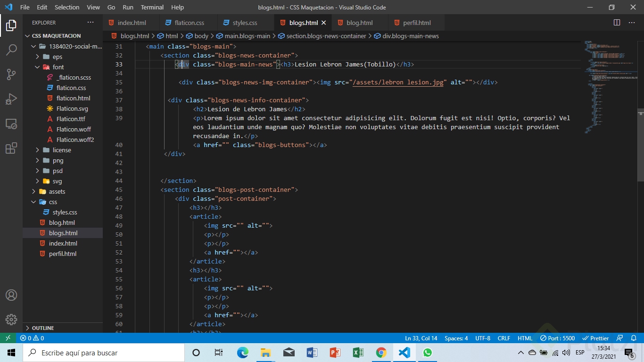Open the Extensions view icon

click(x=11, y=148)
